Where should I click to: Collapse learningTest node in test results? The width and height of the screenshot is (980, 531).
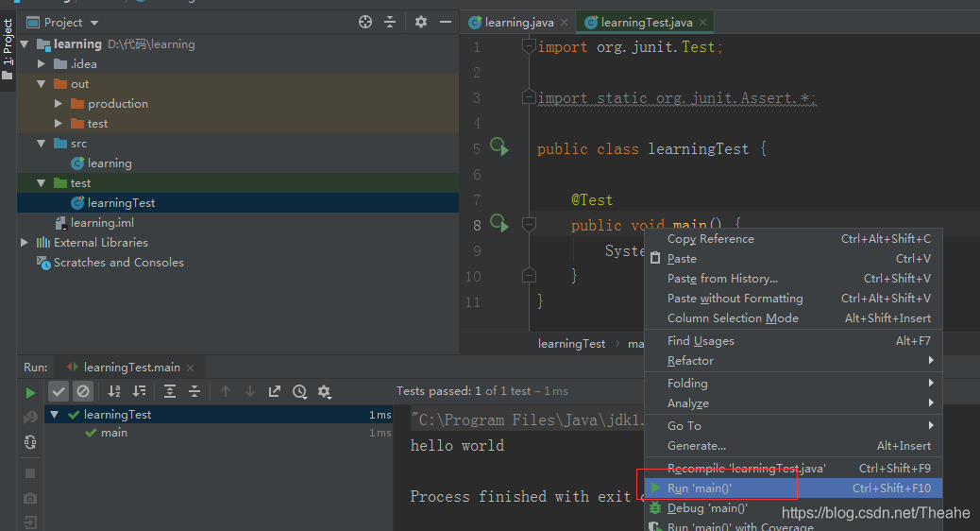click(55, 415)
